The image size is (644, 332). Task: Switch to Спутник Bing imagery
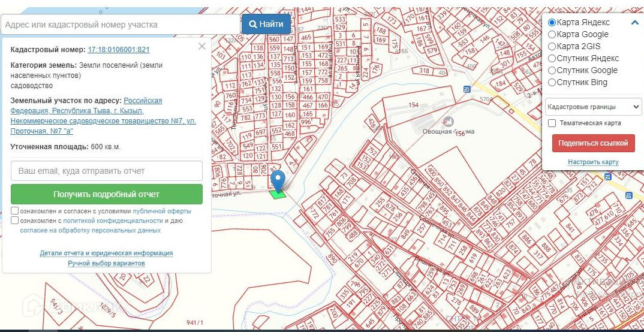tap(552, 83)
